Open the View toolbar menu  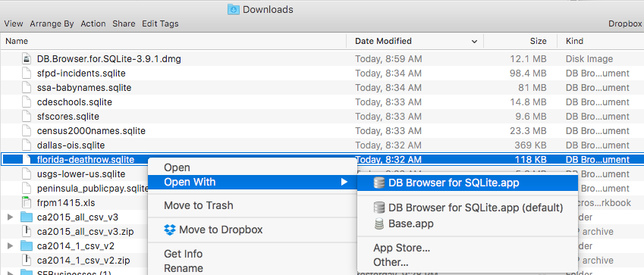(14, 23)
